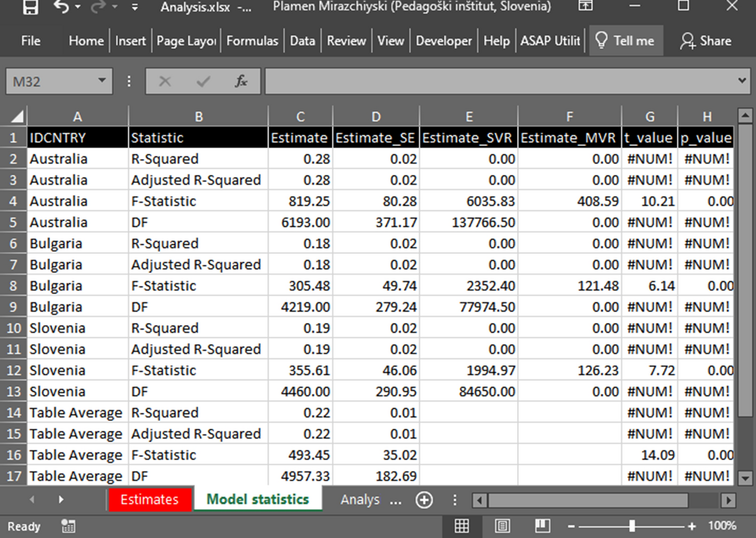Viewport: 756px width, 538px height.
Task: Open the Help ribbon tab
Action: [x=496, y=41]
